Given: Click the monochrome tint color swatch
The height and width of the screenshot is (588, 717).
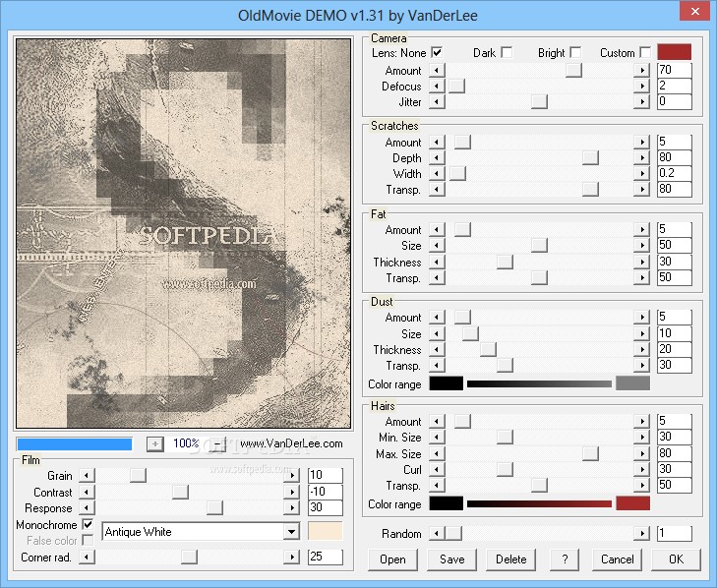Looking at the screenshot, I should click(326, 531).
